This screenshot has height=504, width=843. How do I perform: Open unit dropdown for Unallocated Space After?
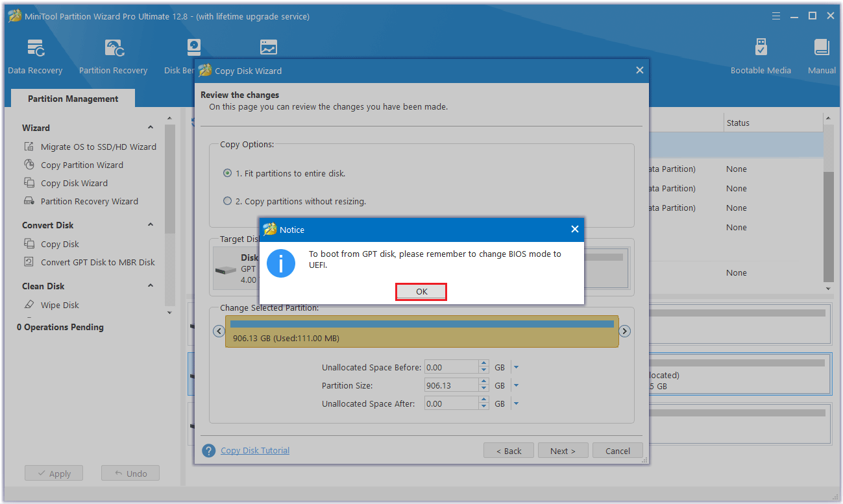516,403
